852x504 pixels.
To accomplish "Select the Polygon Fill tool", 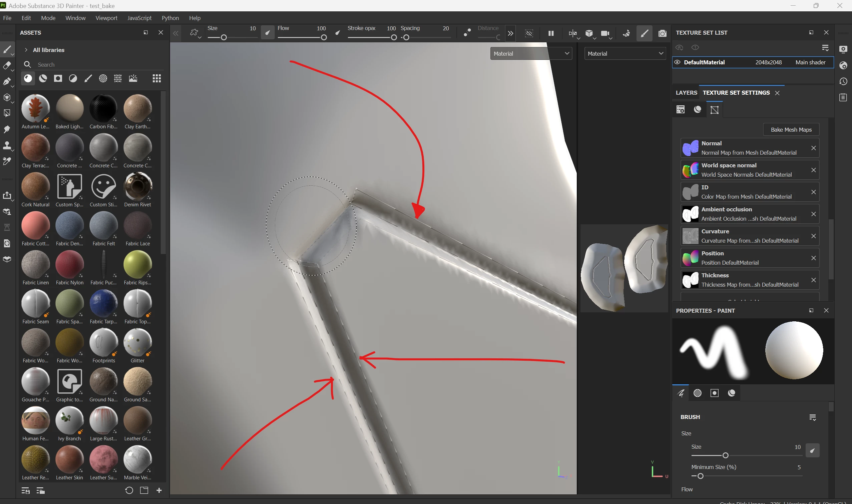I will (x=7, y=113).
